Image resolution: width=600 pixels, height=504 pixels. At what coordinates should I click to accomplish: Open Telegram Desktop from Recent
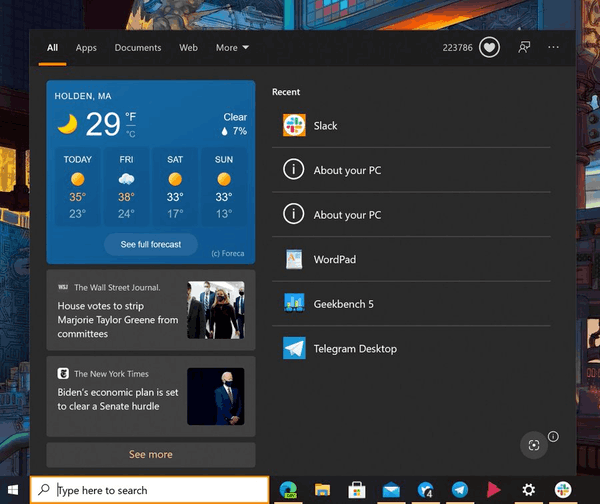coord(411,348)
